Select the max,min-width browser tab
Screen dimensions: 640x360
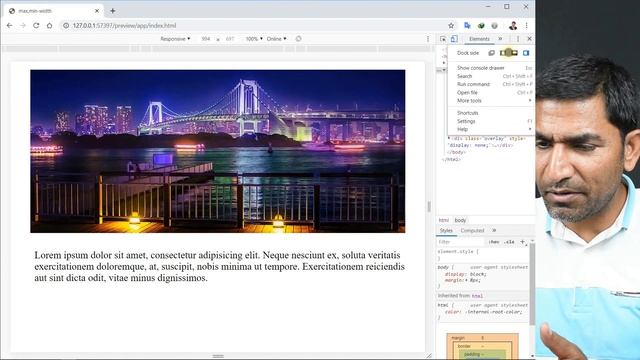(x=53, y=11)
